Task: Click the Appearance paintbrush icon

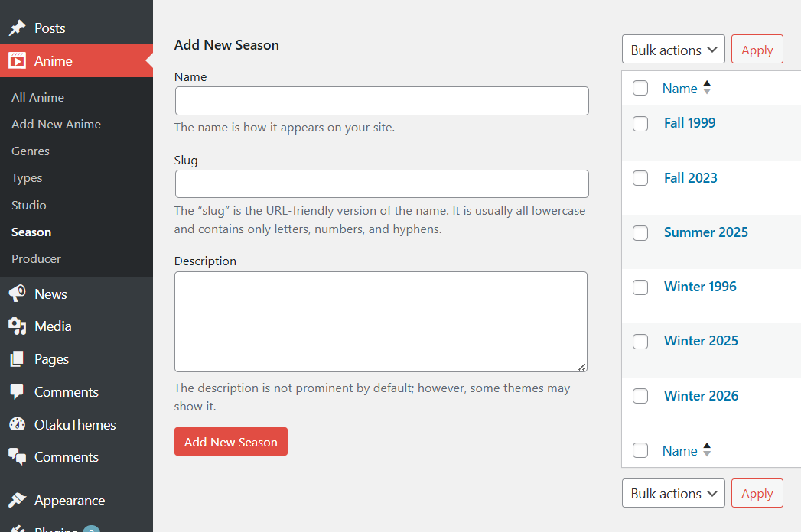Action: pyautogui.click(x=17, y=500)
